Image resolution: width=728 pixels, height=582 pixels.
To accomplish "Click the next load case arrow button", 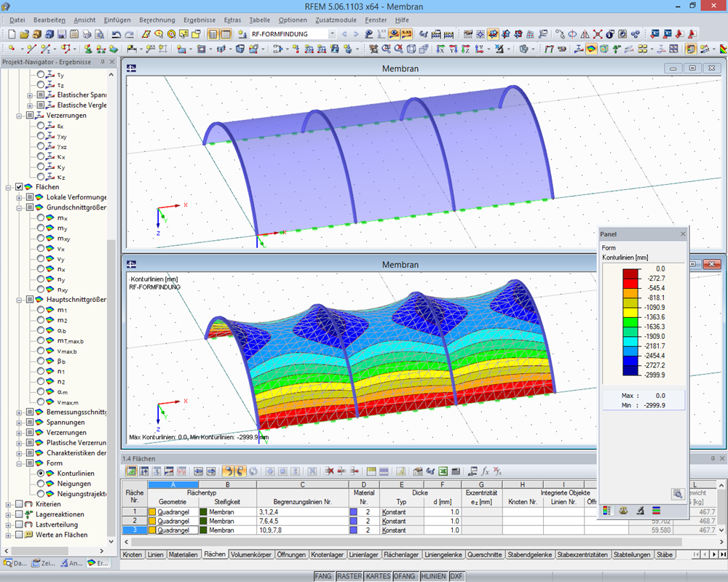I will tap(356, 35).
